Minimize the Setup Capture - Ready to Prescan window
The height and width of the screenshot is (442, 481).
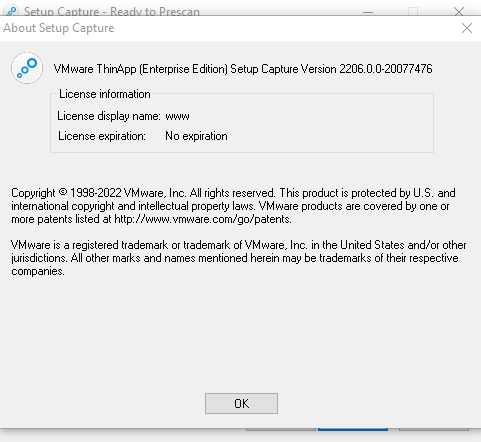click(368, 12)
